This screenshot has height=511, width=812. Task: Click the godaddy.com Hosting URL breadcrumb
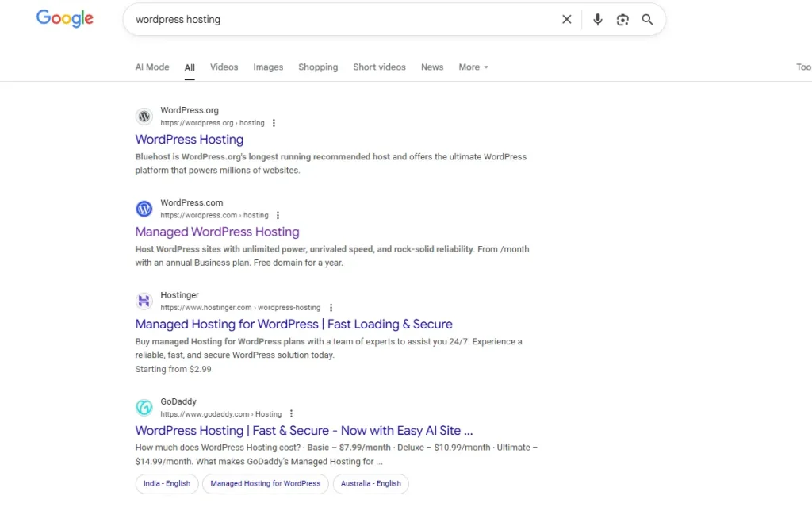(221, 414)
